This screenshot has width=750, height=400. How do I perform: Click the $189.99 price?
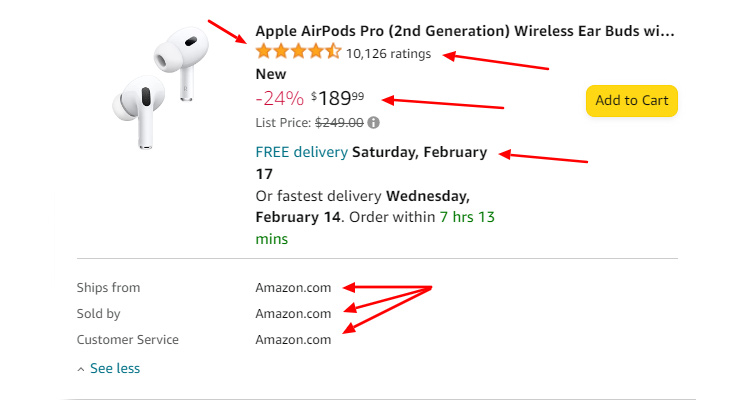tap(338, 98)
